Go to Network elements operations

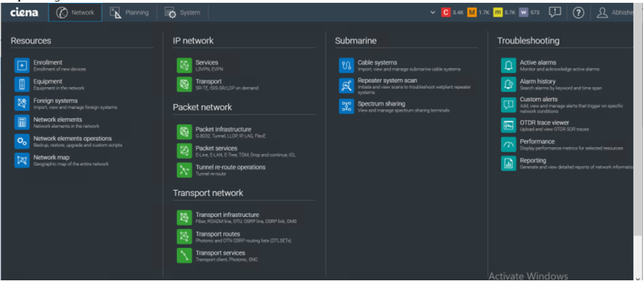tap(72, 138)
